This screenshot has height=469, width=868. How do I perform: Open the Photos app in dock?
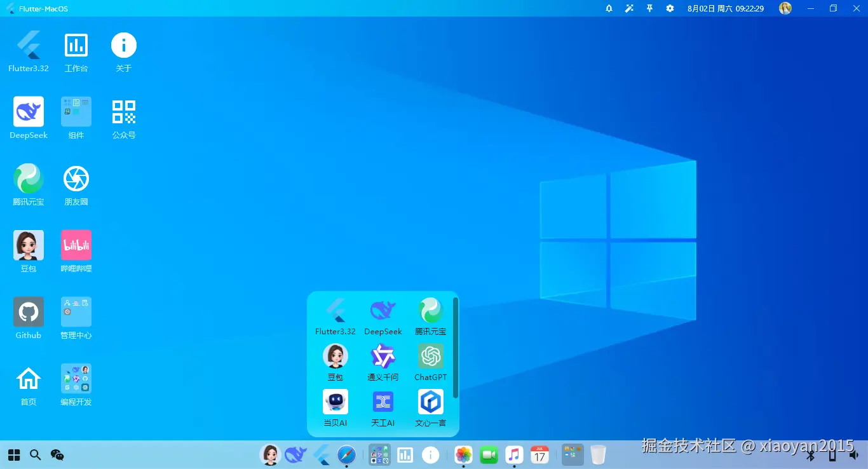(464, 454)
